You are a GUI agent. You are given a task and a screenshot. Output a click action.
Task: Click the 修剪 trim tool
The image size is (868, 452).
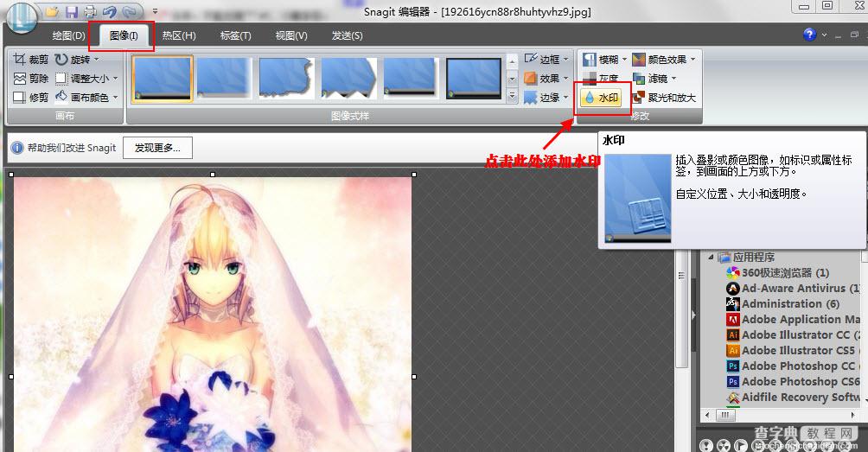[x=31, y=98]
